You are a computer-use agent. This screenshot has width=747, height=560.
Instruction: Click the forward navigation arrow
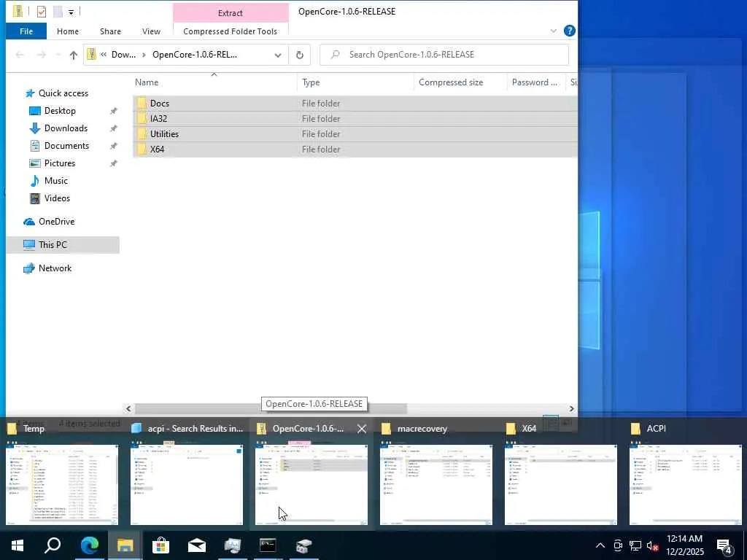coord(42,55)
